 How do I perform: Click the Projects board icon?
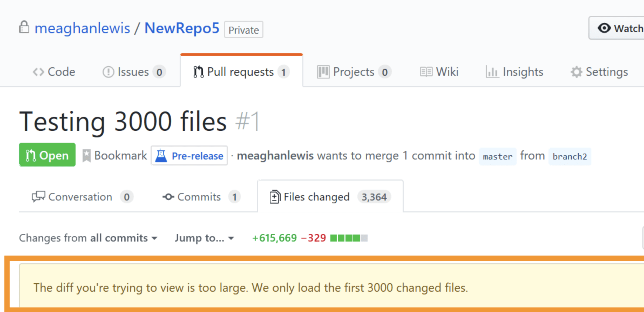323,72
